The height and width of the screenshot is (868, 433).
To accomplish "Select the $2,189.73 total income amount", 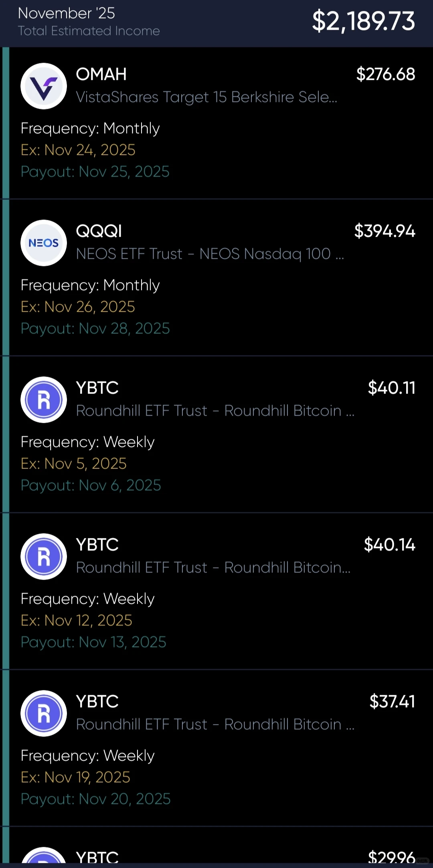I will coord(363,21).
